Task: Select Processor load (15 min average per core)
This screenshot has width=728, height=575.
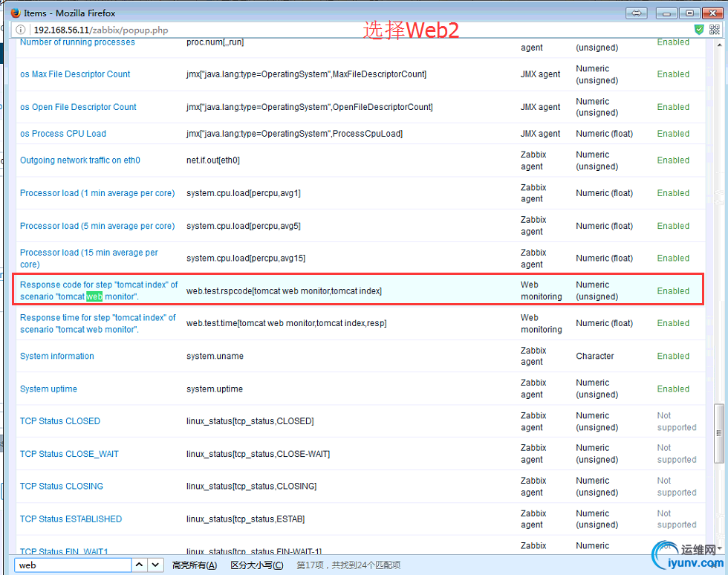Action: tap(89, 259)
